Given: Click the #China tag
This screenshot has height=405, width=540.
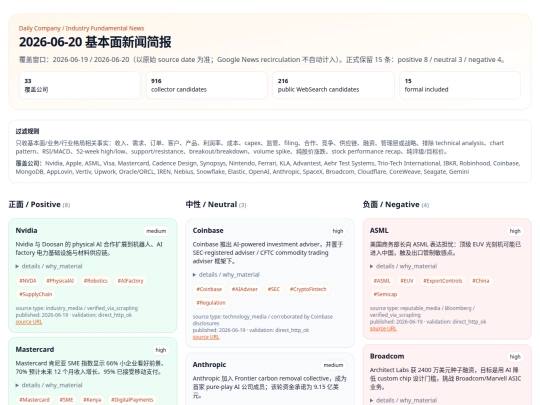Looking at the screenshot, I should point(480,281).
